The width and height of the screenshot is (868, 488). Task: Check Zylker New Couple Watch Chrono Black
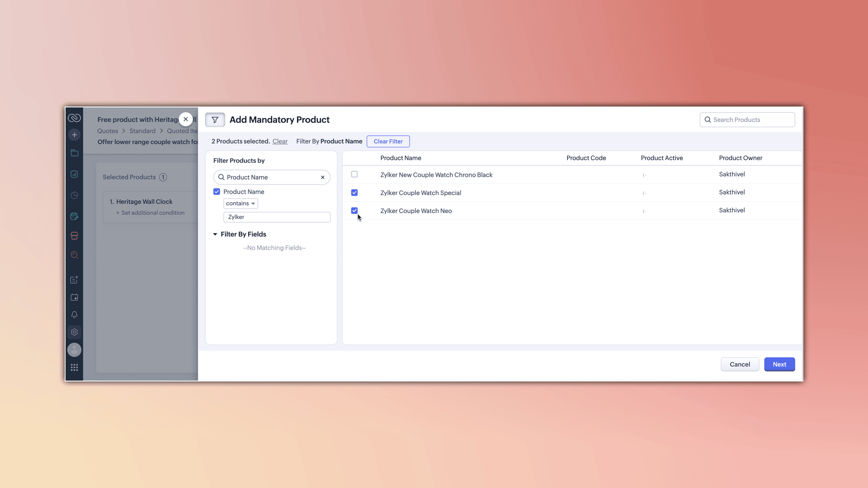click(354, 174)
